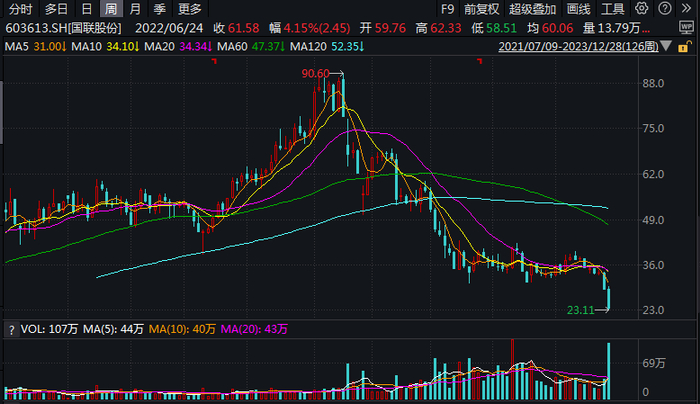700x404 pixels.
Task: Click the 2022/06/24 date in the quote line
Action: click(169, 28)
